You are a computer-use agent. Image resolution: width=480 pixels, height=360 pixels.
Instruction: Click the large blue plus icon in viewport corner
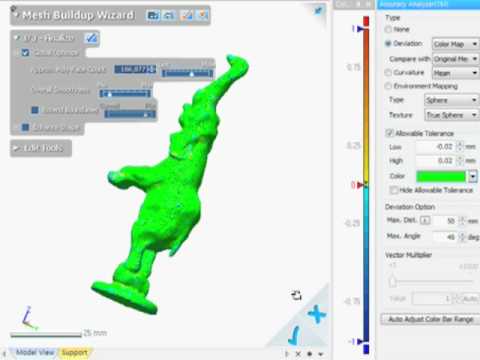pos(317,314)
